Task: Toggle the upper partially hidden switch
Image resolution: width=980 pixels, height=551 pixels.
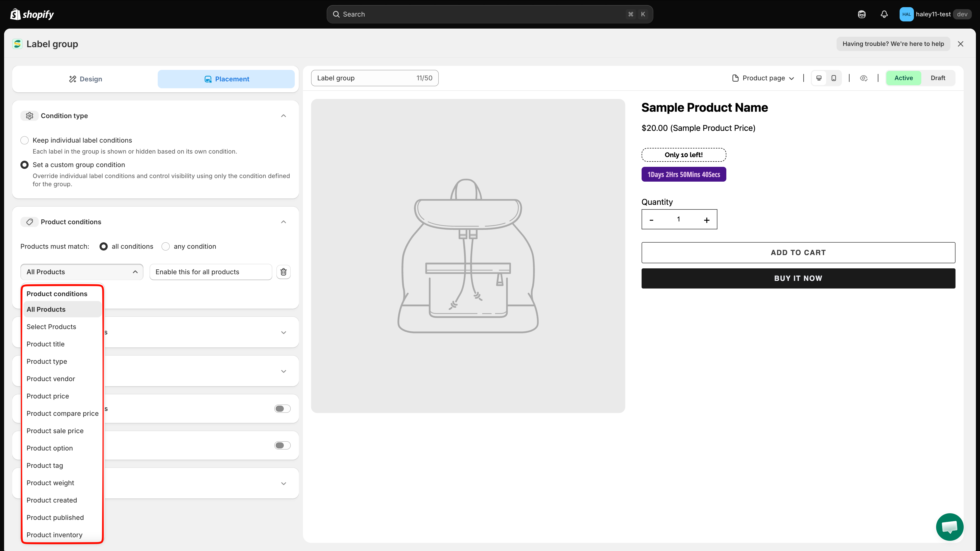Action: (282, 409)
